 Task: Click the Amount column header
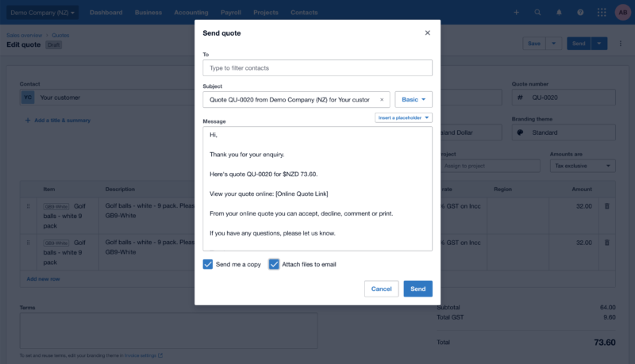[x=582, y=190]
